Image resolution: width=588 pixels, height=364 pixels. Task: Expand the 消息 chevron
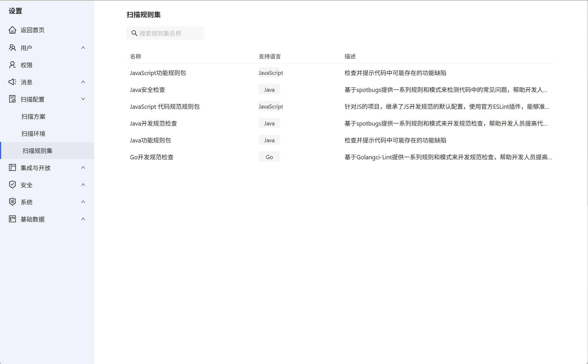pyautogui.click(x=83, y=82)
